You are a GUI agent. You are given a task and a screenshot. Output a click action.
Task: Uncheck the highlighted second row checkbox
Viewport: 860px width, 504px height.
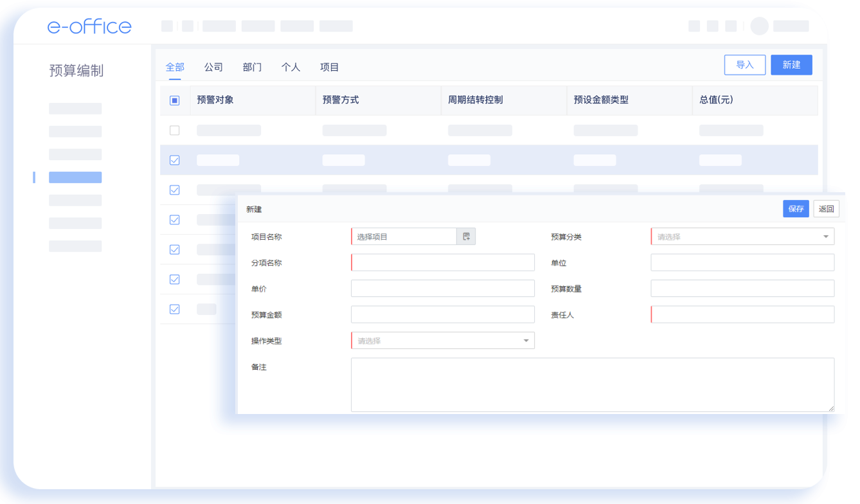174,160
